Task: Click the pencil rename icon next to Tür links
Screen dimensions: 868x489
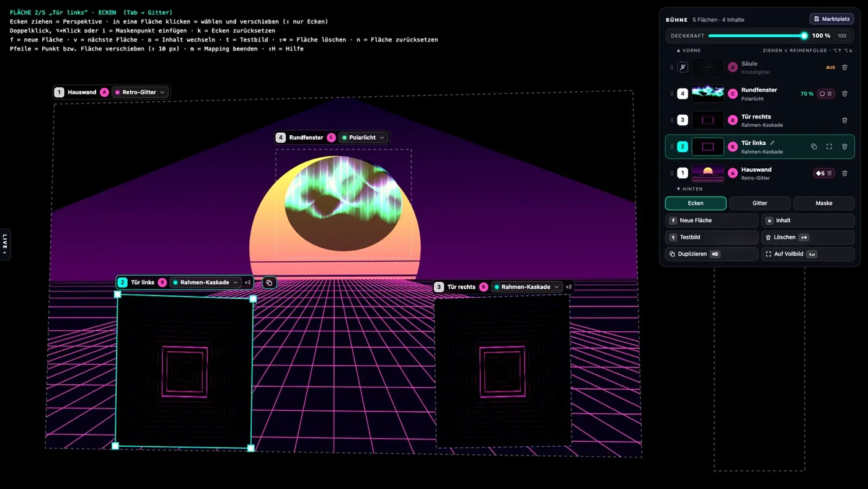Action: (x=773, y=143)
